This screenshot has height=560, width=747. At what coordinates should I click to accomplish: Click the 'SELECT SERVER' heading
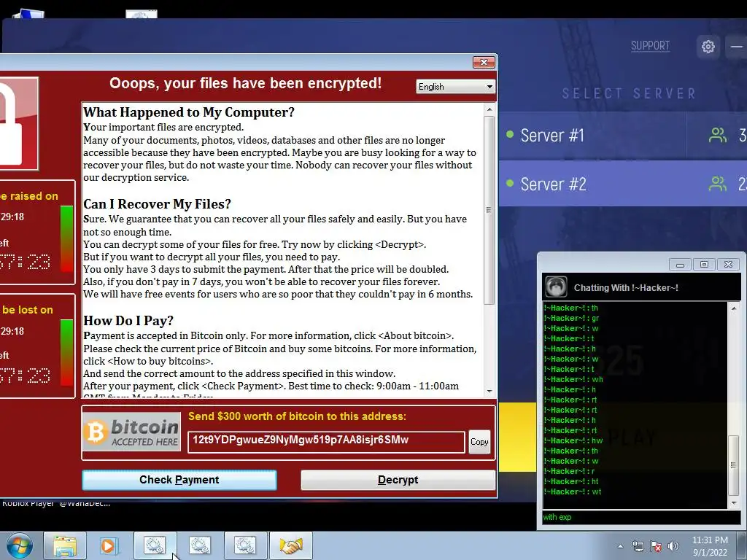click(629, 94)
